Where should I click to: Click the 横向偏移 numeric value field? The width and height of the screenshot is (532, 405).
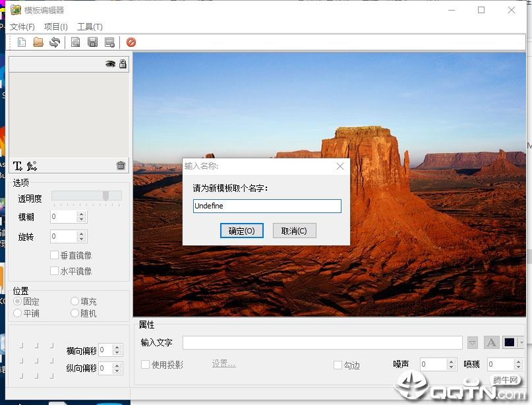(x=106, y=350)
